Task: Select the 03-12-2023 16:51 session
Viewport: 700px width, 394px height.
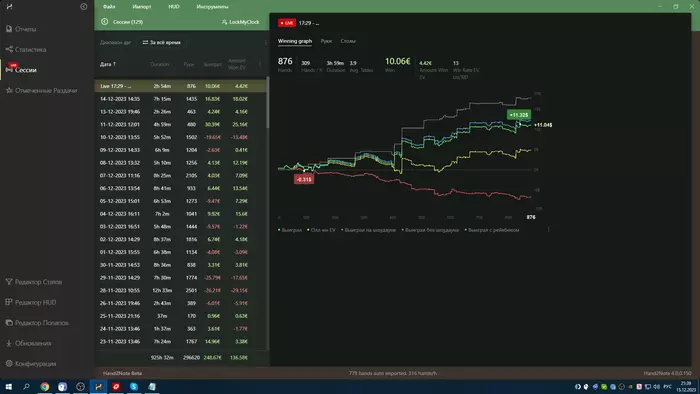Action: click(181, 227)
